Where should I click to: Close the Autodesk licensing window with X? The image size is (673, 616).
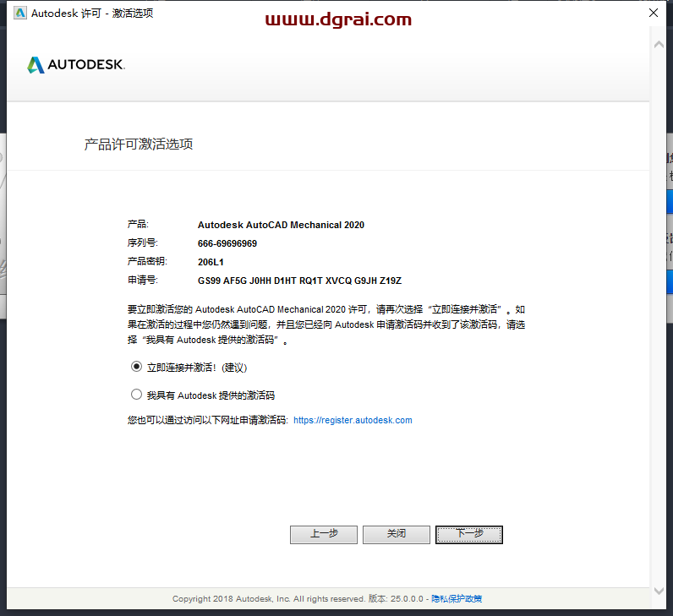tap(654, 13)
